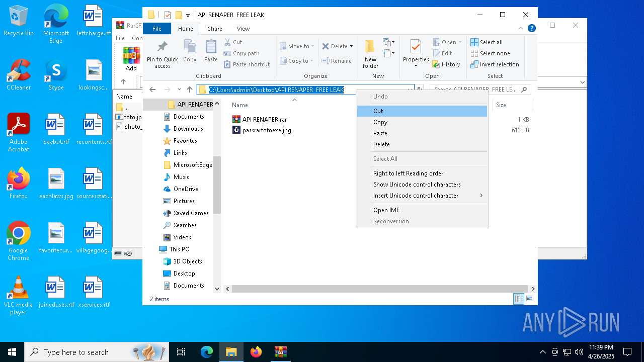
Task: Select the Home ribbon tab
Action: pos(186,29)
